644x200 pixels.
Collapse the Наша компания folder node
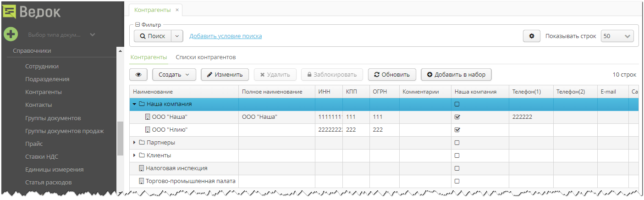pyautogui.click(x=134, y=104)
